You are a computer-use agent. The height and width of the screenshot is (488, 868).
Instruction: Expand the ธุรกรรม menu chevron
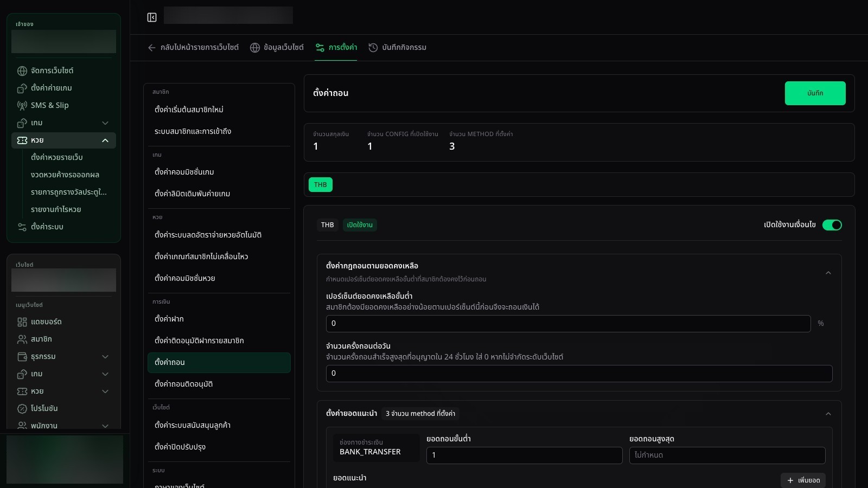(105, 357)
